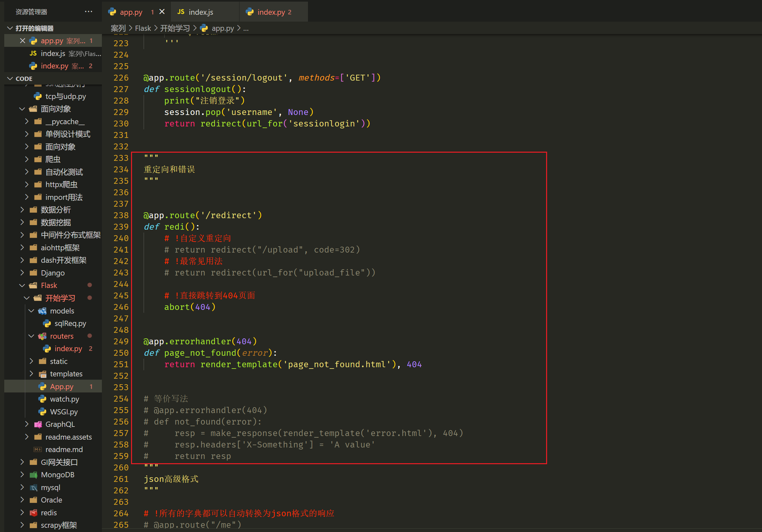Open watch.py in the file tree
762x532 pixels.
point(65,399)
